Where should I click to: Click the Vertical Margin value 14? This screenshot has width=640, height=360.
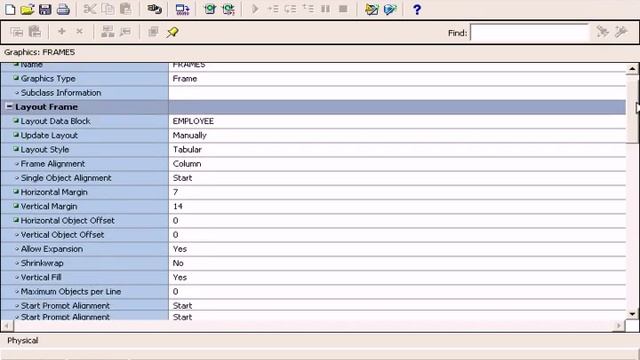tap(397, 207)
